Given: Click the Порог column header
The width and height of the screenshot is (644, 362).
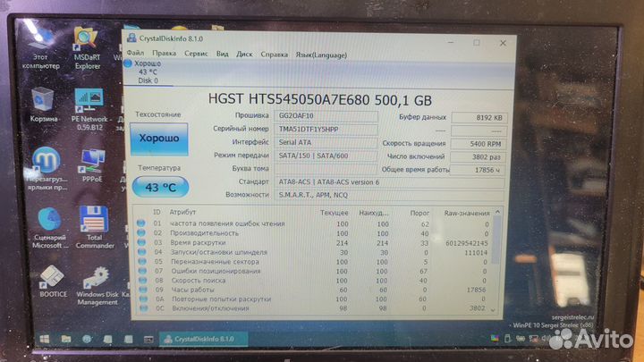Looking at the screenshot, I should (x=419, y=214).
